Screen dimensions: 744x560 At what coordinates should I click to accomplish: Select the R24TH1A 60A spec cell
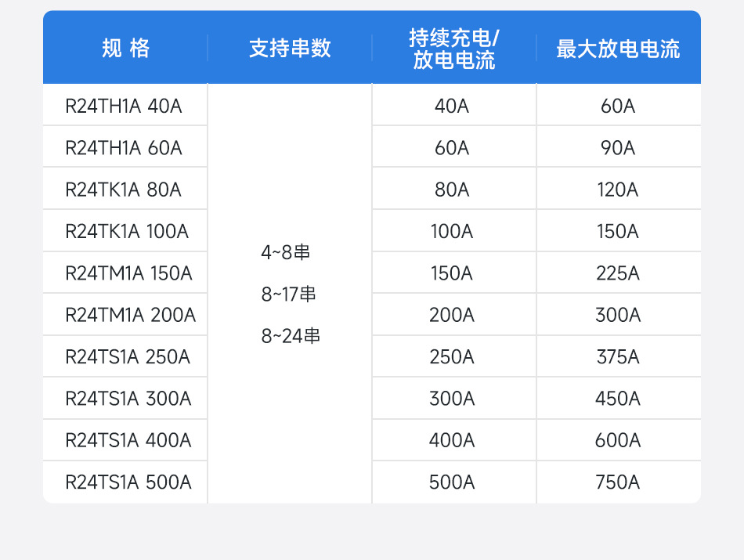point(124,147)
